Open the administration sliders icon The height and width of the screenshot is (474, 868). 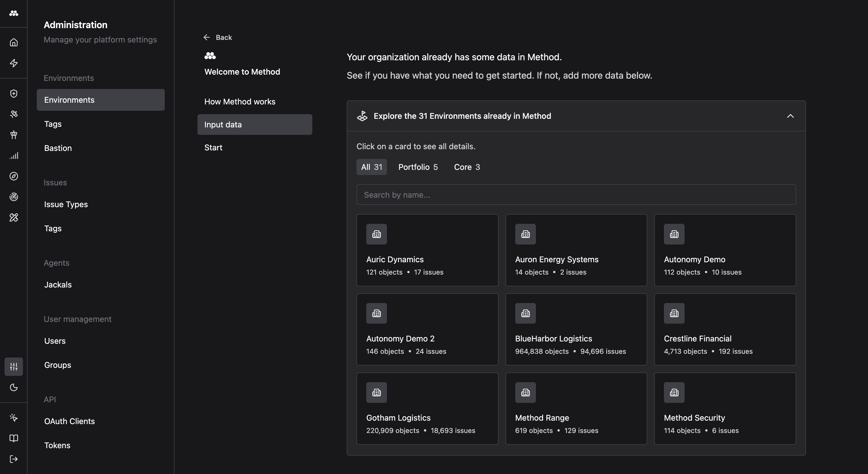(x=13, y=366)
